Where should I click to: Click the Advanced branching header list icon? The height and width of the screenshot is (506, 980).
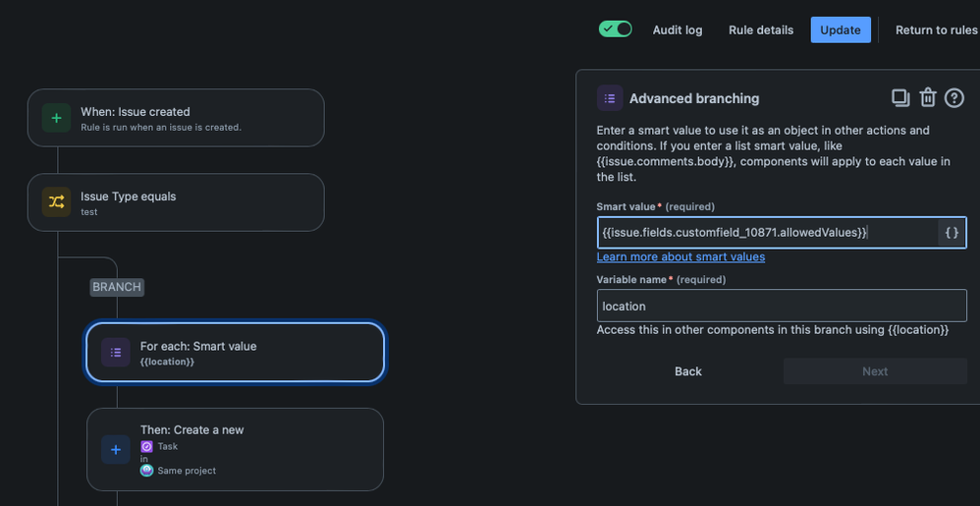pyautogui.click(x=610, y=98)
